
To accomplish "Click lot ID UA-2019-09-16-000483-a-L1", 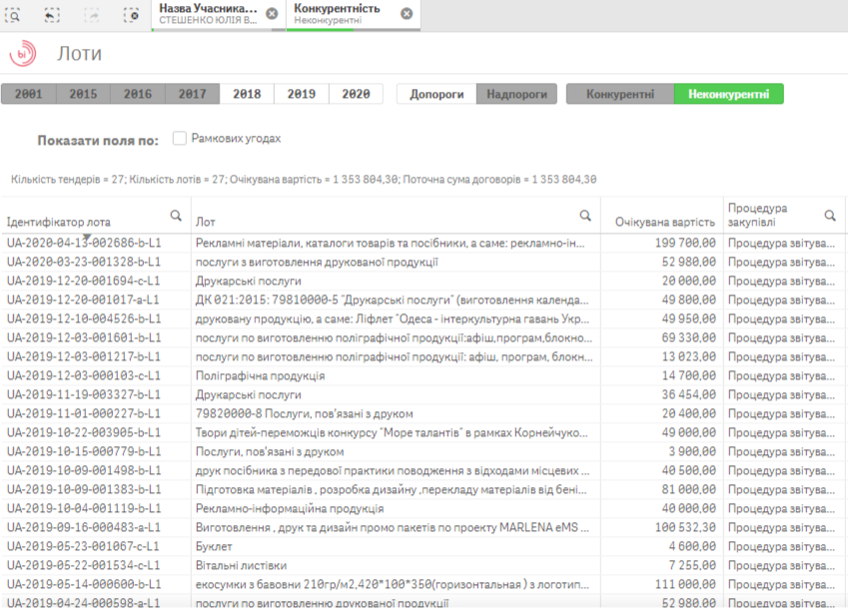I will click(84, 527).
